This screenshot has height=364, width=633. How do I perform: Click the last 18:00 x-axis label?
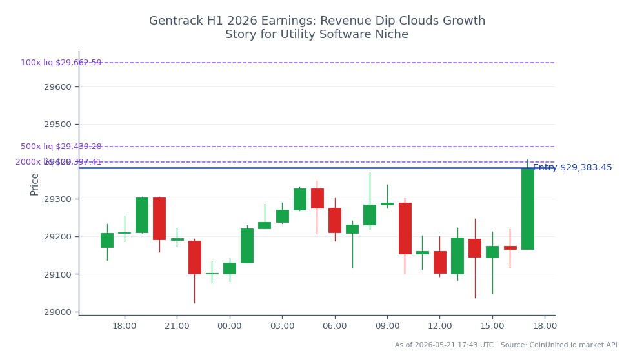[545, 326]
